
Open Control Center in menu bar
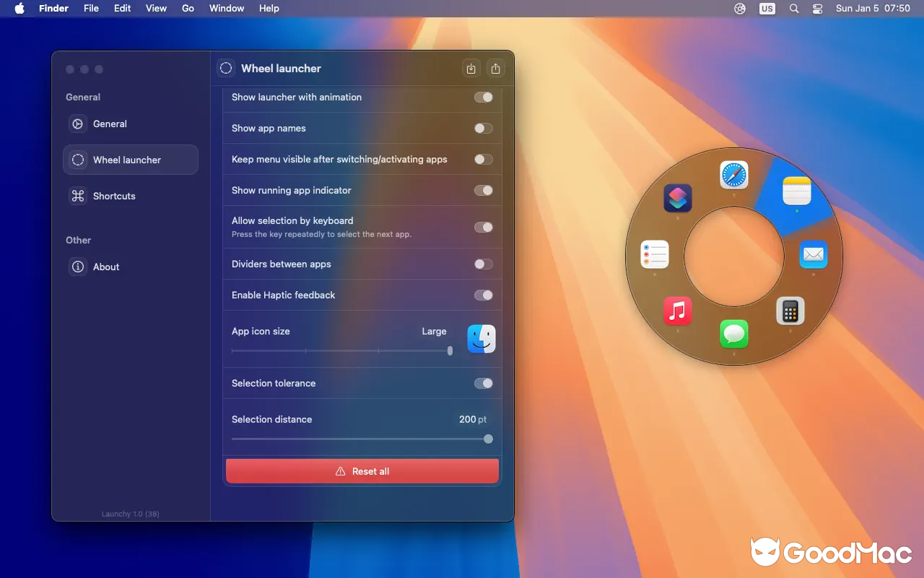(x=817, y=9)
